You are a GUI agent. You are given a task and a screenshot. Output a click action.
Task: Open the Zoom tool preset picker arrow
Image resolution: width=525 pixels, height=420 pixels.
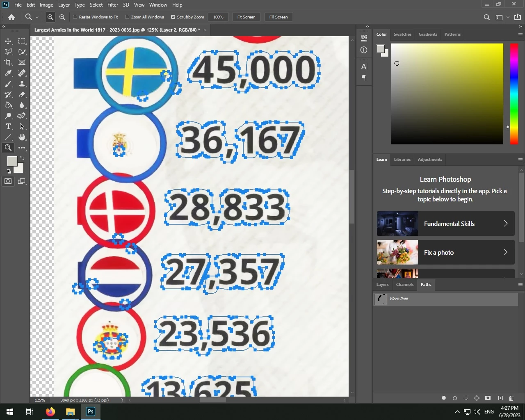click(x=37, y=17)
